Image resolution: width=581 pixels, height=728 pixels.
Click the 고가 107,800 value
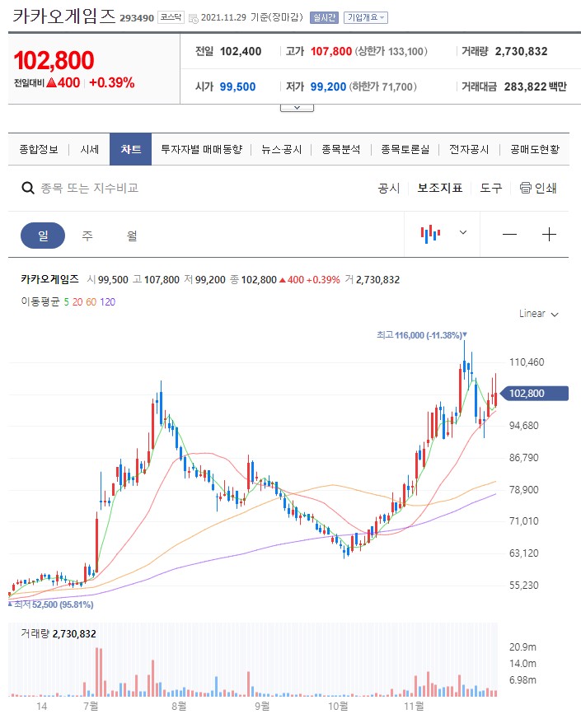[331, 52]
